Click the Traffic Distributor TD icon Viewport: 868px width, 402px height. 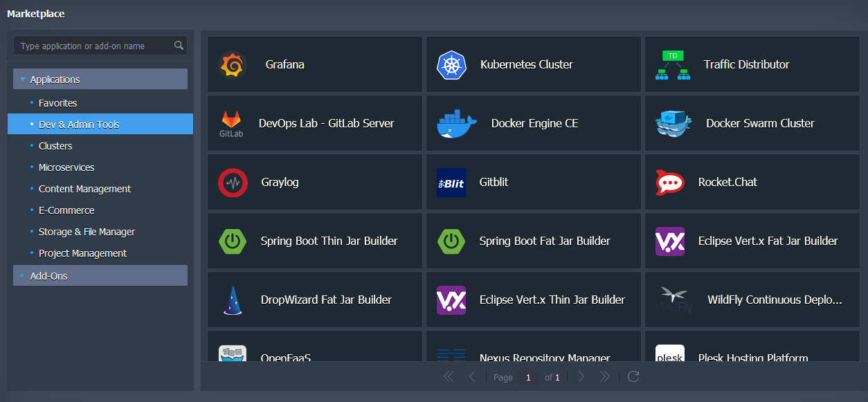coord(672,65)
